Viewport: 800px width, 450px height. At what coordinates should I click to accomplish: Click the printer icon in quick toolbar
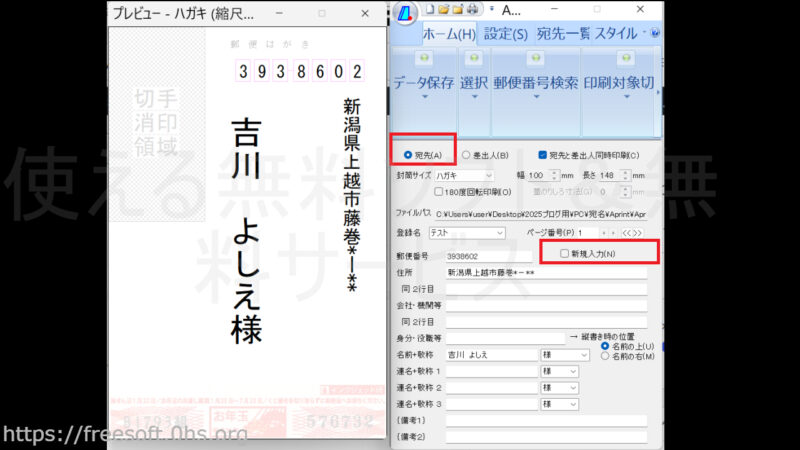[470, 9]
